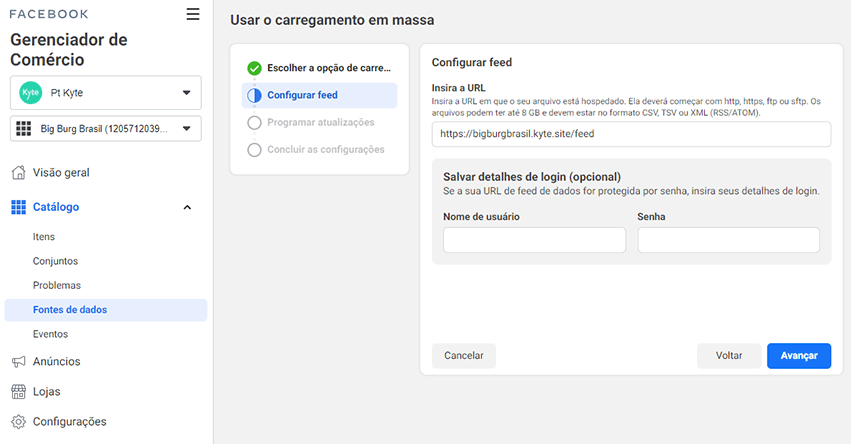Click the Salvar detalhes de login heading
The height and width of the screenshot is (444, 851).
[532, 177]
